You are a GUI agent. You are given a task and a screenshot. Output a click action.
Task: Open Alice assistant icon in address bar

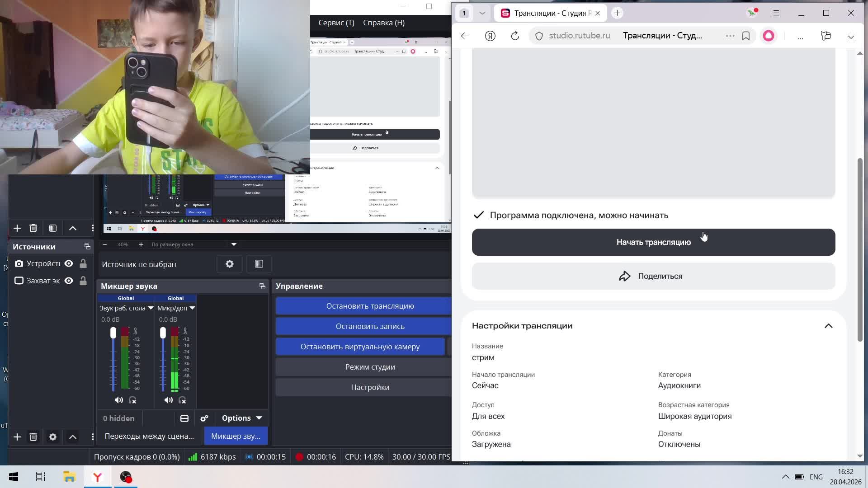pos(769,36)
